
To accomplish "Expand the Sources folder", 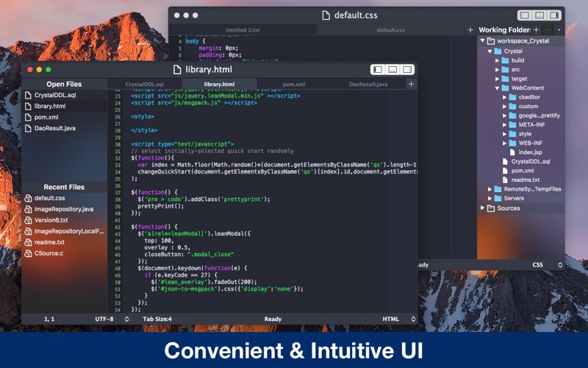I will [483, 208].
